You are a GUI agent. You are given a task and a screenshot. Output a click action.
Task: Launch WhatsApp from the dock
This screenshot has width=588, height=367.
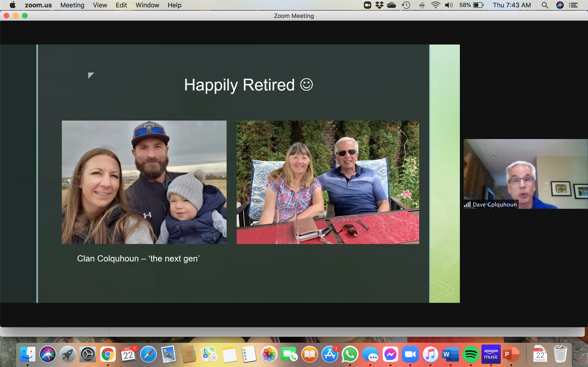[350, 354]
